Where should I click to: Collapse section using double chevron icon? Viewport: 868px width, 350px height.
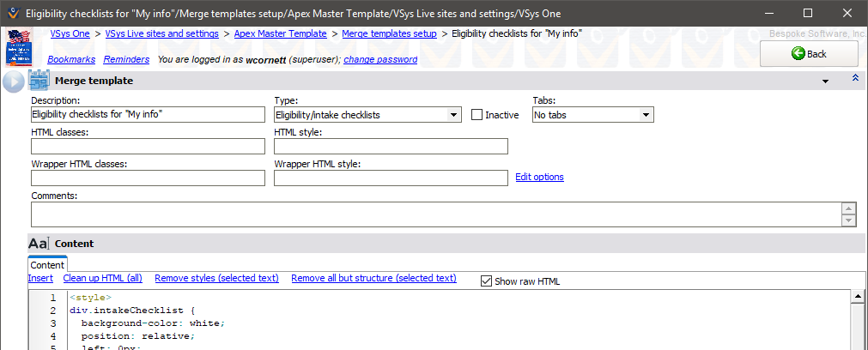[x=854, y=79]
